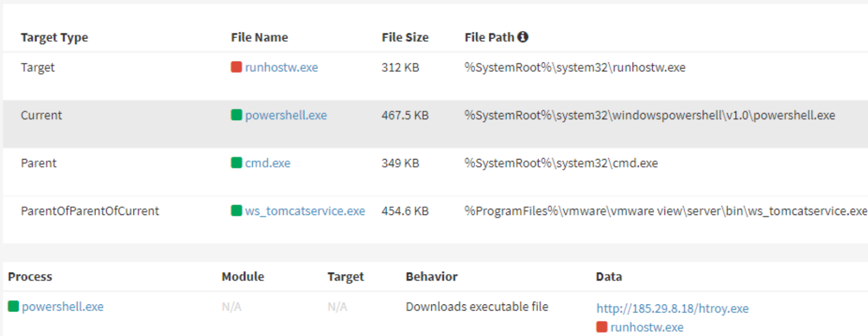Click green icon beside powershell.exe in Process column
The width and height of the screenshot is (868, 336).
pos(14,306)
